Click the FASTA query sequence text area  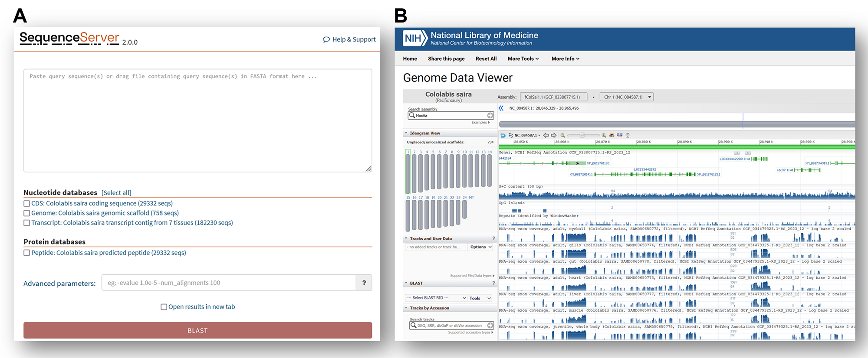[197, 120]
